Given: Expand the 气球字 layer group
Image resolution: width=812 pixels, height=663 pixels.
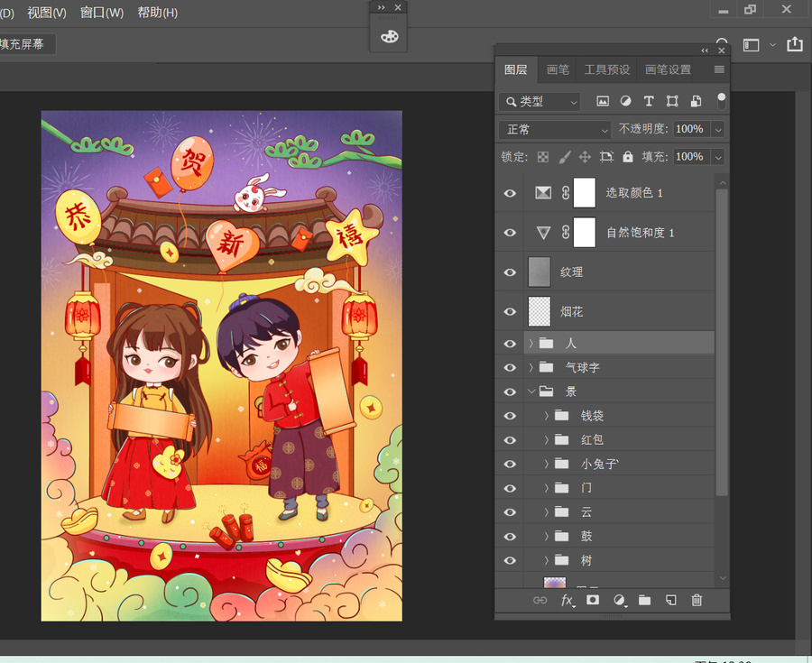Looking at the screenshot, I should (x=531, y=367).
